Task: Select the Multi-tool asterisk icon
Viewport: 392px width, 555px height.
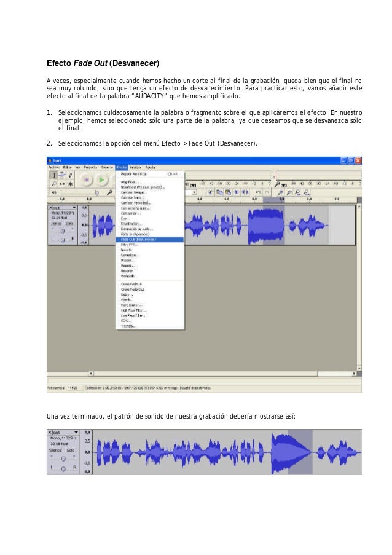Action: point(71,184)
